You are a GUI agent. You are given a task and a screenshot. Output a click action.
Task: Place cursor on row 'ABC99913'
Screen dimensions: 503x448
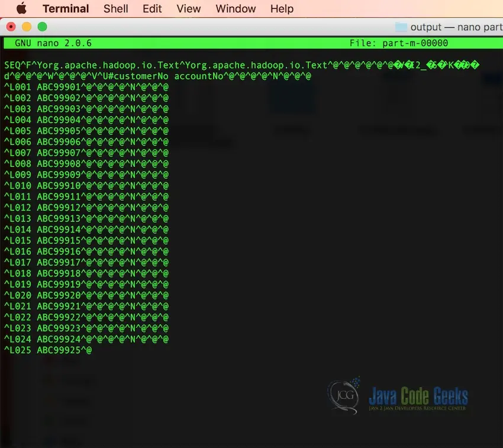(86, 218)
